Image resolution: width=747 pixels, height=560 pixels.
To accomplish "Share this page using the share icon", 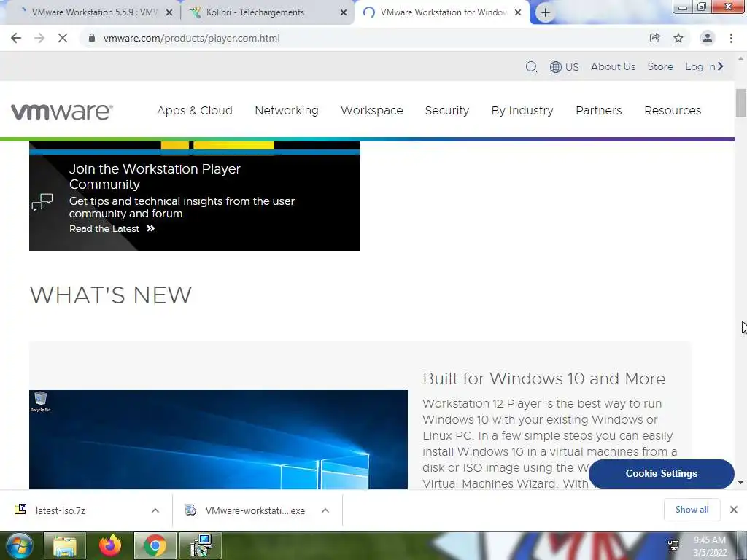I will [x=654, y=38].
